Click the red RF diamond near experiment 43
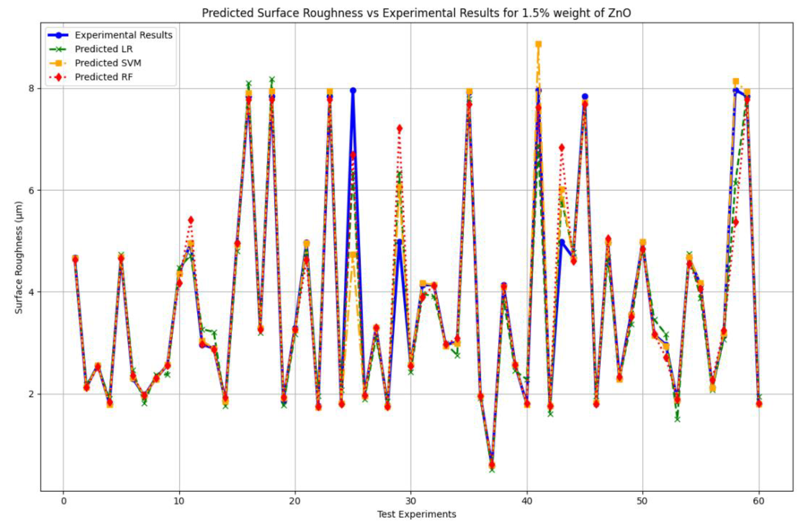The width and height of the screenshot is (807, 532). pyautogui.click(x=562, y=148)
